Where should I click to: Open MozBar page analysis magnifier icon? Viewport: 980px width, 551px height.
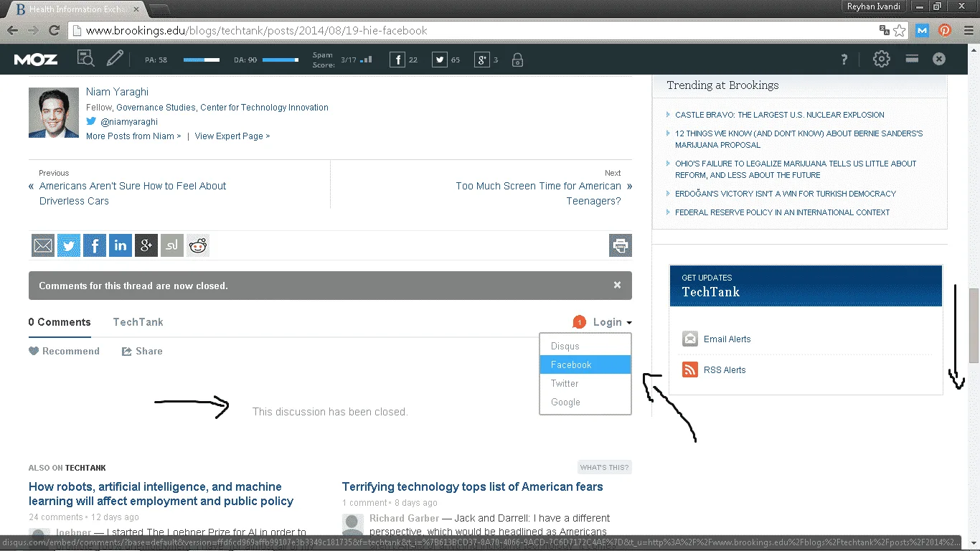point(85,59)
